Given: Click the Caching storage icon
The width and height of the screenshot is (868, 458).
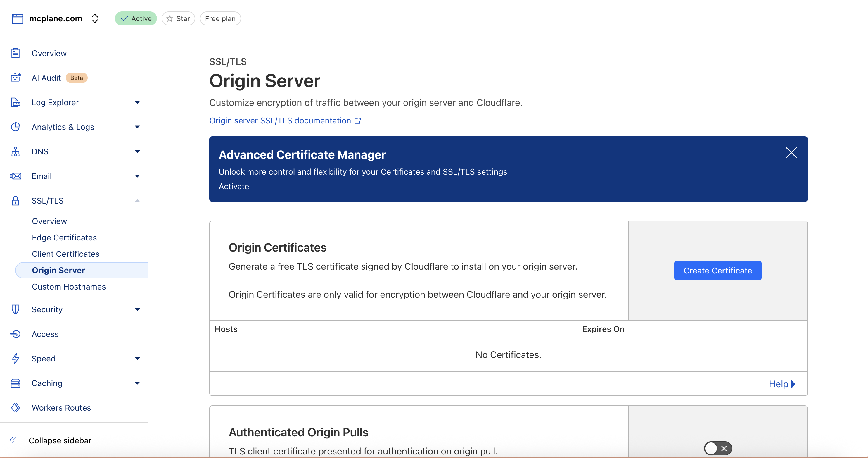Looking at the screenshot, I should [x=15, y=383].
